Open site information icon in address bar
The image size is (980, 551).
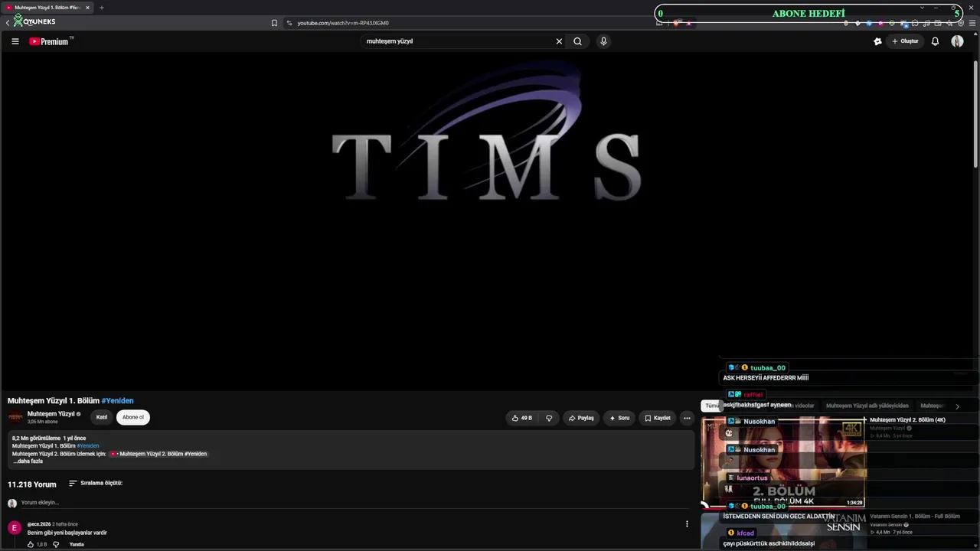tap(289, 23)
